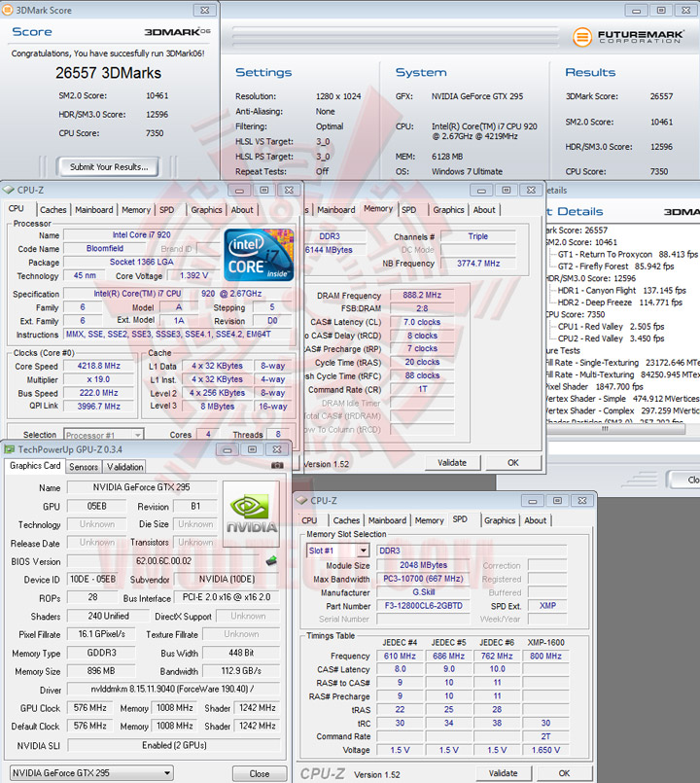Switch to Caches tab in top-left CPU-Z

click(x=52, y=210)
